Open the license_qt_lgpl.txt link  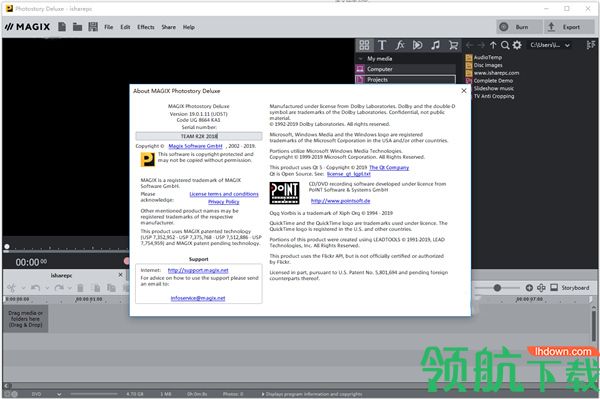pos(349,174)
